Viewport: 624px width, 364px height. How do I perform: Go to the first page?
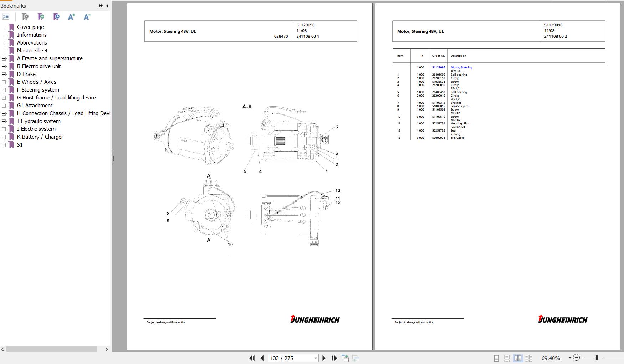point(252,358)
